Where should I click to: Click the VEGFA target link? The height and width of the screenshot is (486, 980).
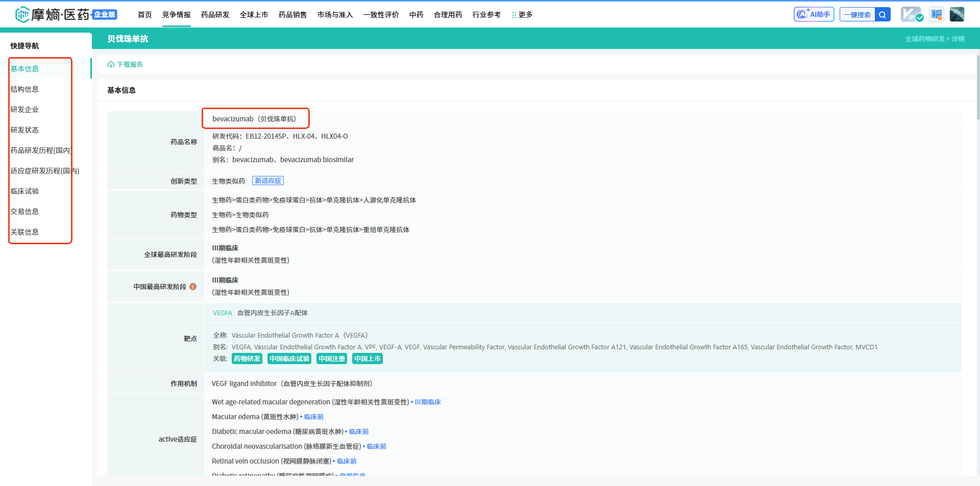(223, 313)
